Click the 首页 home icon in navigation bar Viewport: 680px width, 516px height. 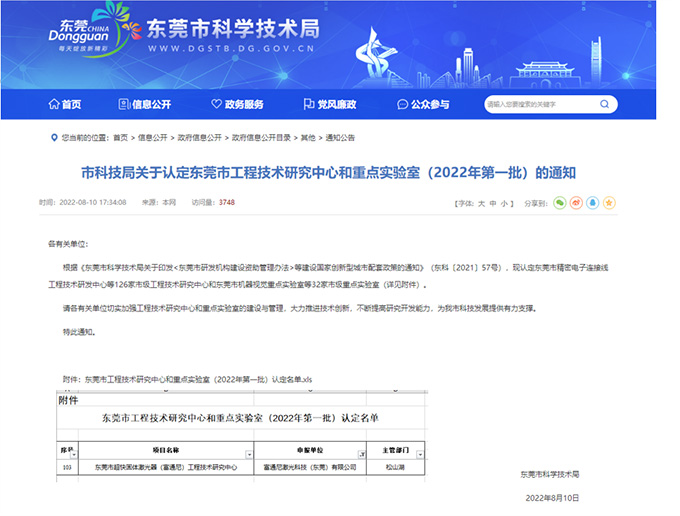[x=54, y=104]
